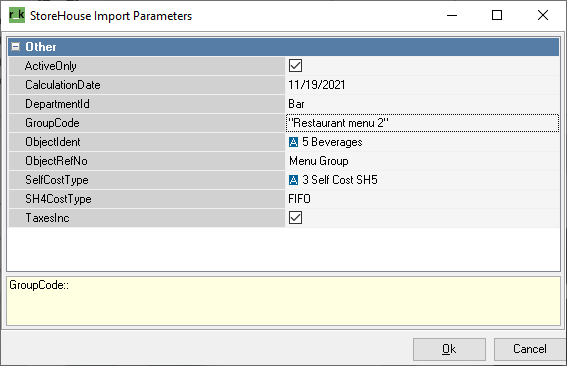Minimize the StoreHouse Import Parameters dialog
567x366 pixels.
click(452, 15)
